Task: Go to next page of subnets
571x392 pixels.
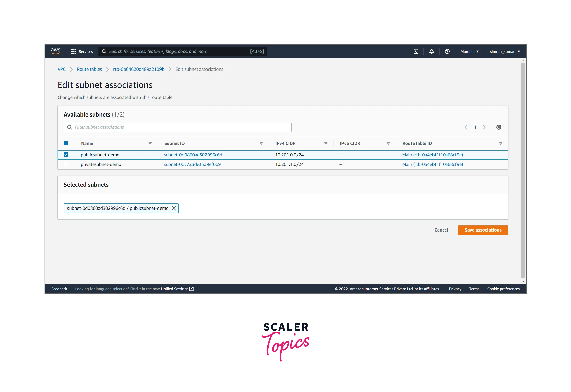Action: pos(484,127)
